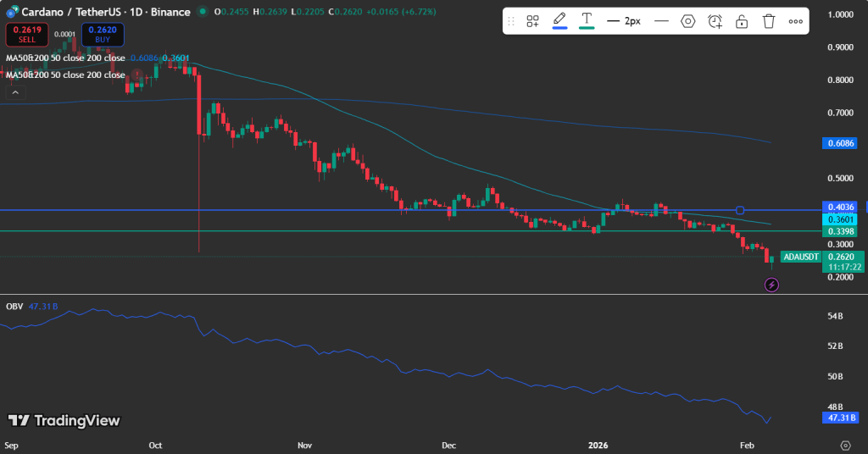Change text color with T tool
Image resolution: width=868 pixels, height=454 pixels.
[587, 21]
